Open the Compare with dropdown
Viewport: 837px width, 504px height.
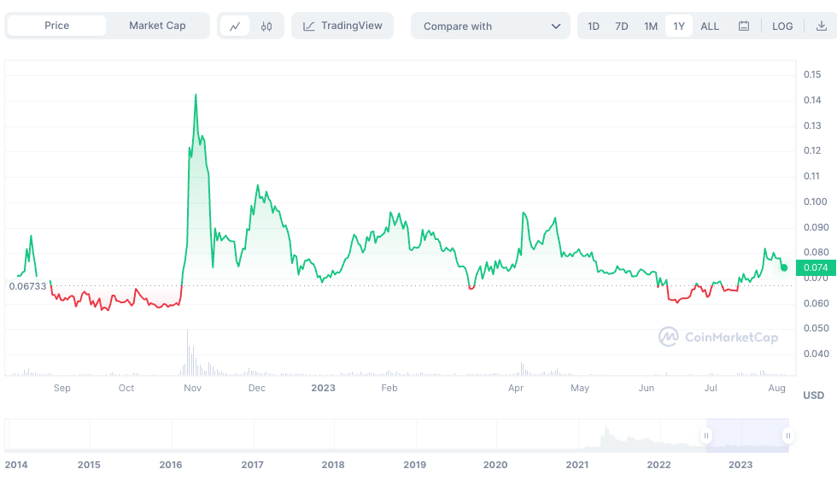click(x=490, y=26)
